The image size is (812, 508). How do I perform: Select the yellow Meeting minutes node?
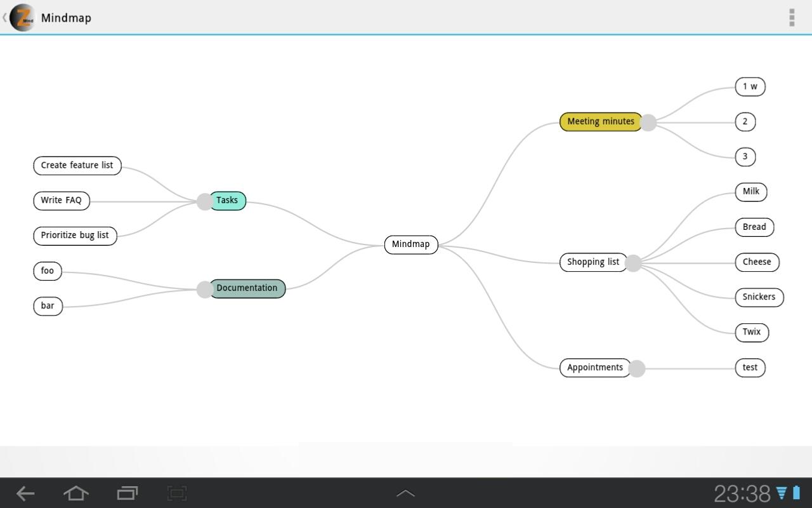(x=601, y=122)
